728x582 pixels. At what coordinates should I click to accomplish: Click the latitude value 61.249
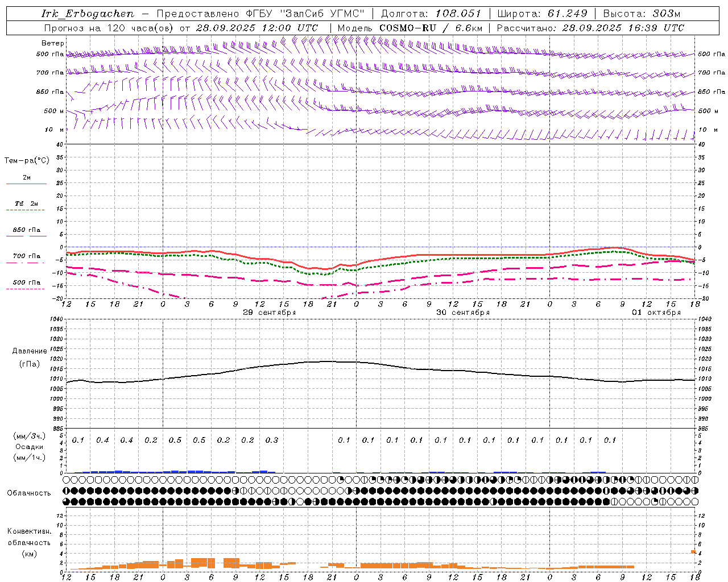click(x=568, y=14)
